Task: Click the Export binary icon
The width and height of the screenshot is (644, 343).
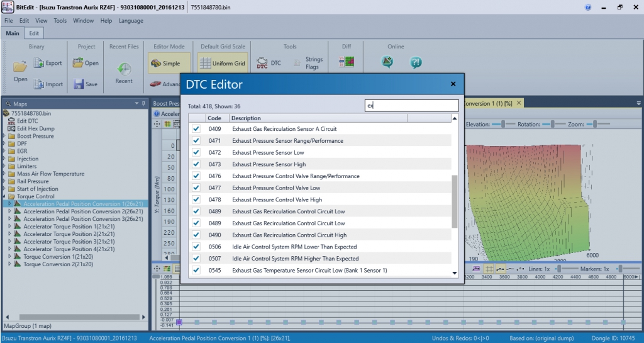Action: point(39,63)
